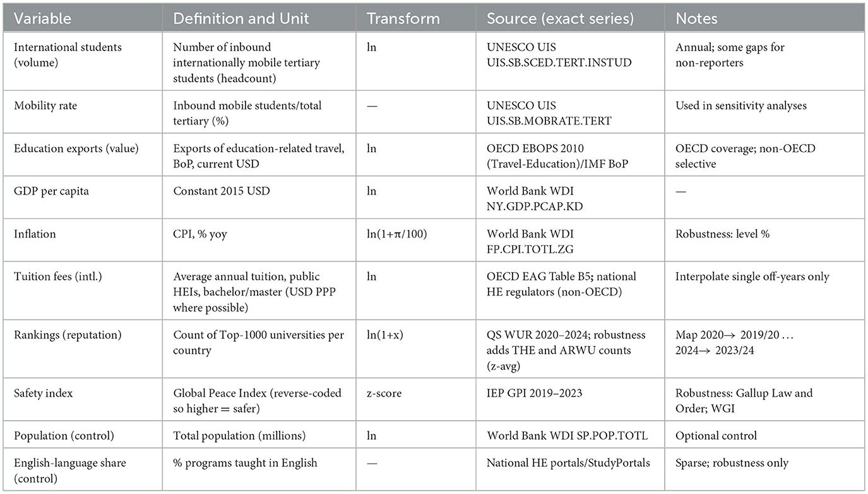
Task: Click the Source (exact series) column header
Action: click(560, 19)
